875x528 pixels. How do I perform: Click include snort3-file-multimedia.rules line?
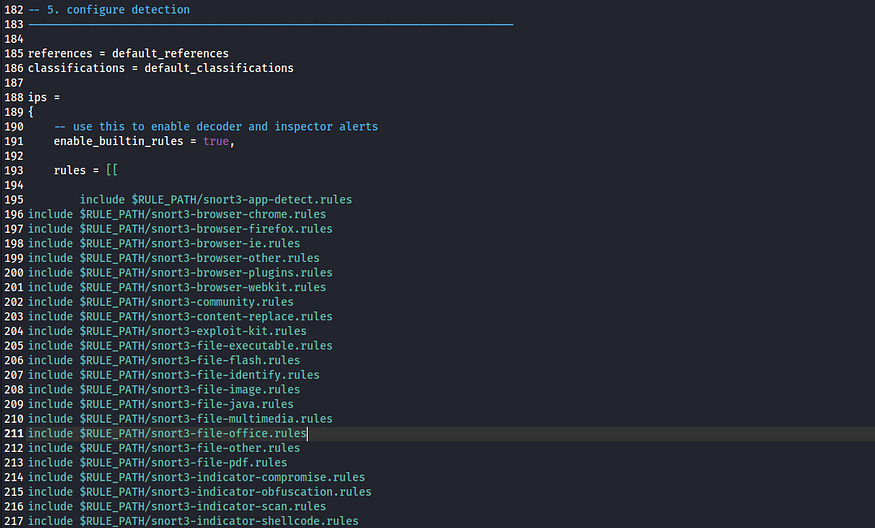coord(180,419)
